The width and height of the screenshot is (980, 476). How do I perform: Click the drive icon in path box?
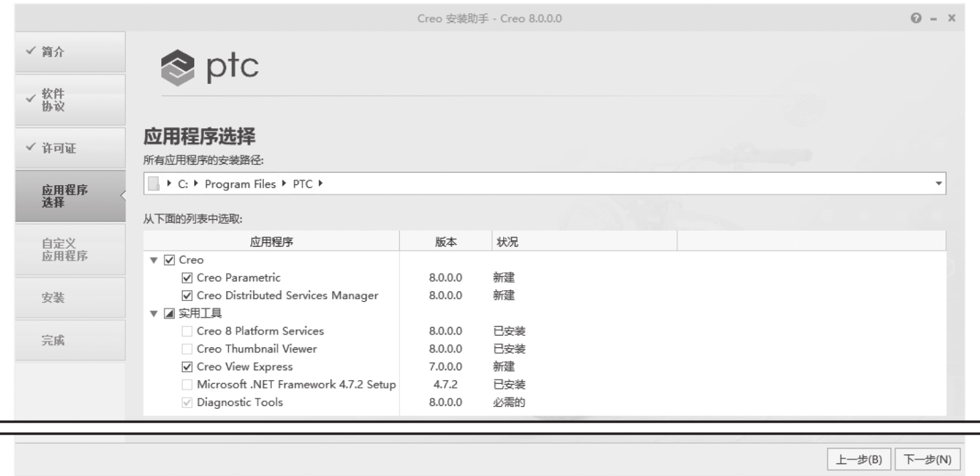[x=154, y=183]
